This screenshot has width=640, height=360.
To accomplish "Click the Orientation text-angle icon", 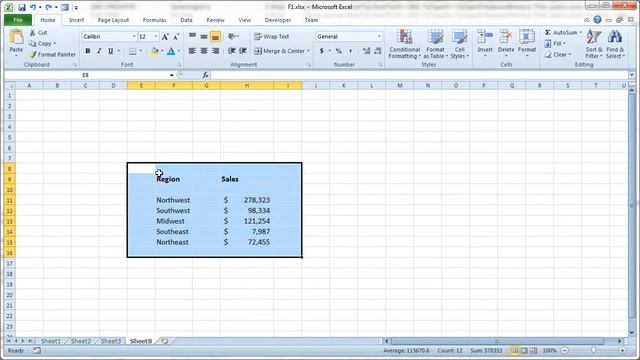I will (x=232, y=36).
